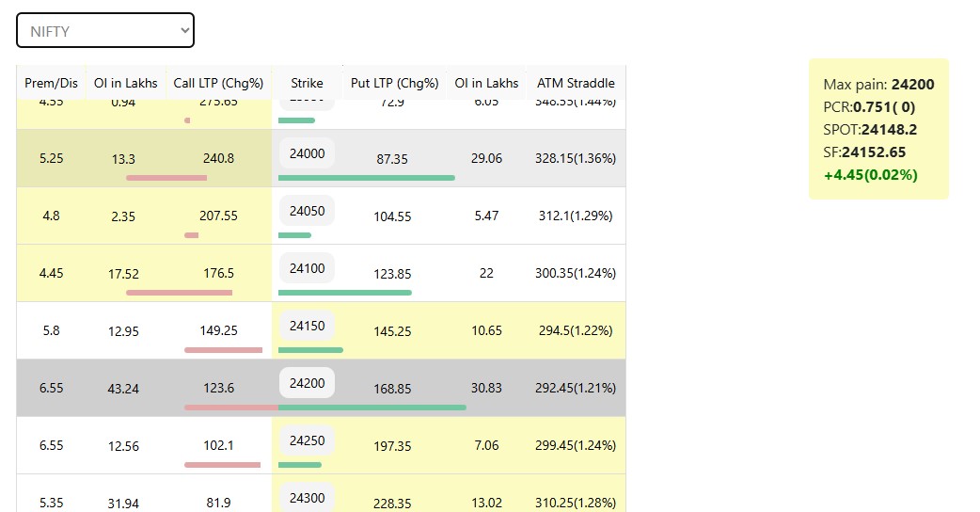Click the SF:24152.65 text

(864, 152)
